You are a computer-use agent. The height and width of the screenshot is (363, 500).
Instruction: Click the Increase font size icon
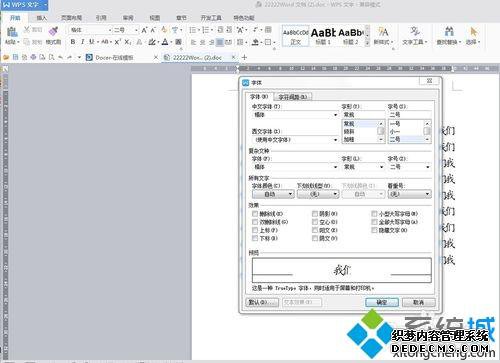coord(144,30)
